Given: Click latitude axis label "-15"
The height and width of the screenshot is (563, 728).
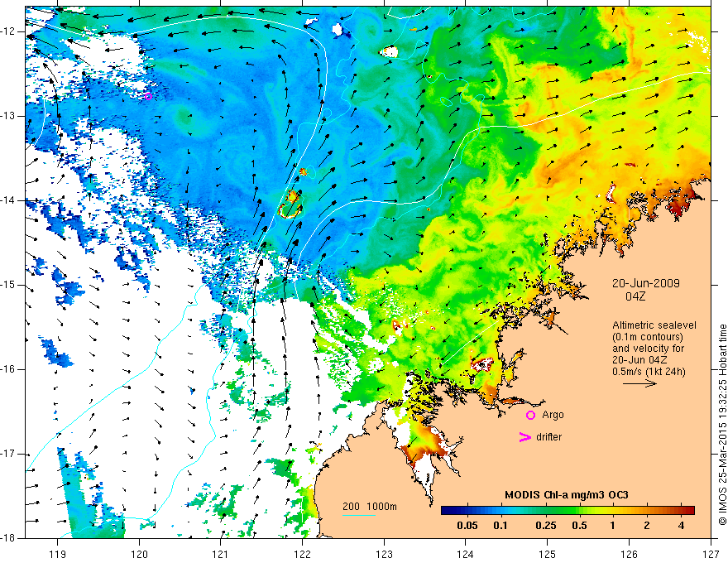Looking at the screenshot, I should coord(10,285).
